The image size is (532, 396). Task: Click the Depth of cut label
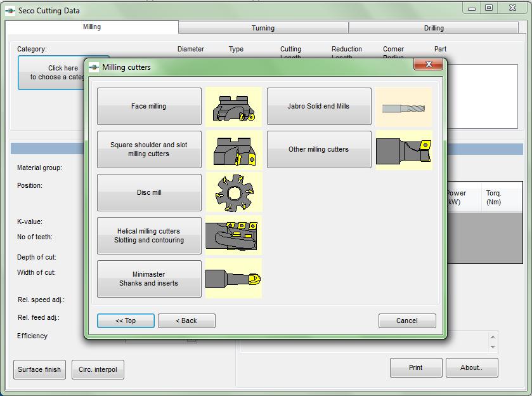pos(37,257)
